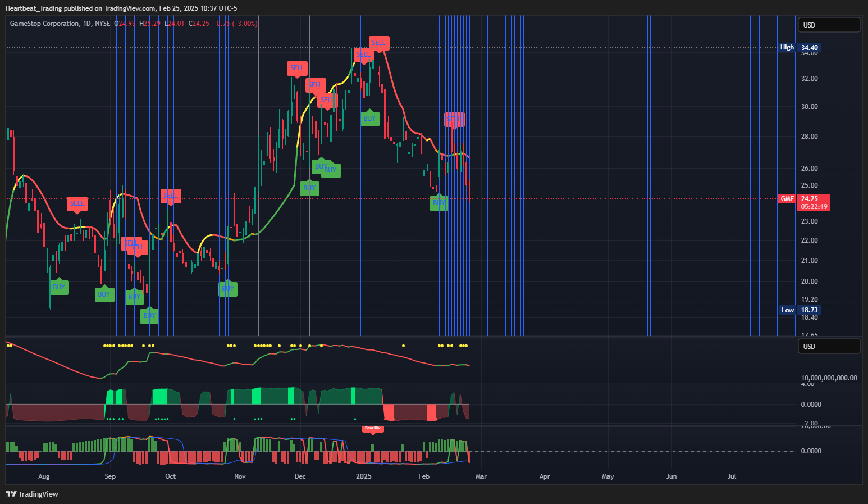Viewport: 868px width, 504px height.
Task: Click the 32.00 price axis label
Action: tap(810, 79)
